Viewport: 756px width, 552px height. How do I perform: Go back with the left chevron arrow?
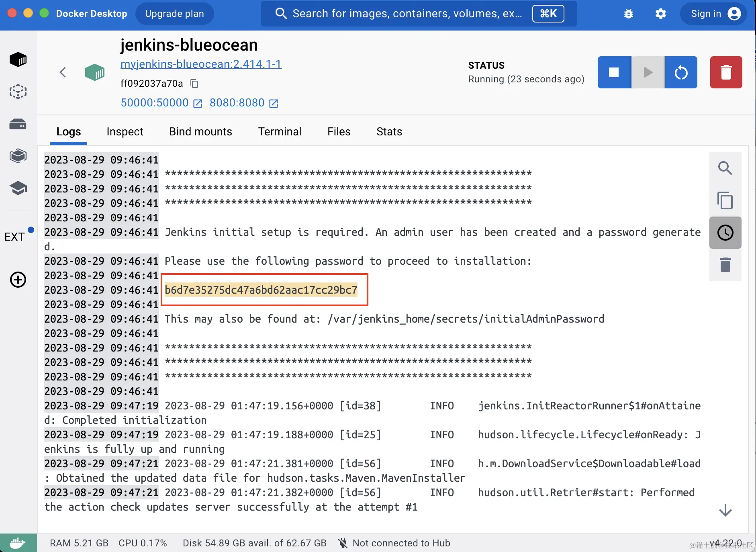click(63, 72)
